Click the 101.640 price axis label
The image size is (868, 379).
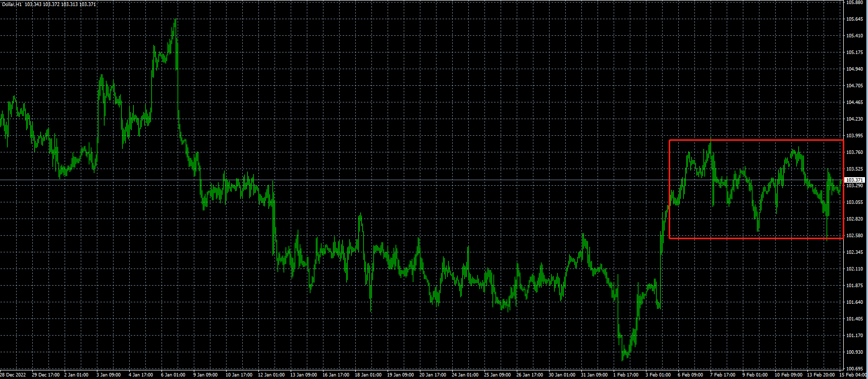(854, 302)
